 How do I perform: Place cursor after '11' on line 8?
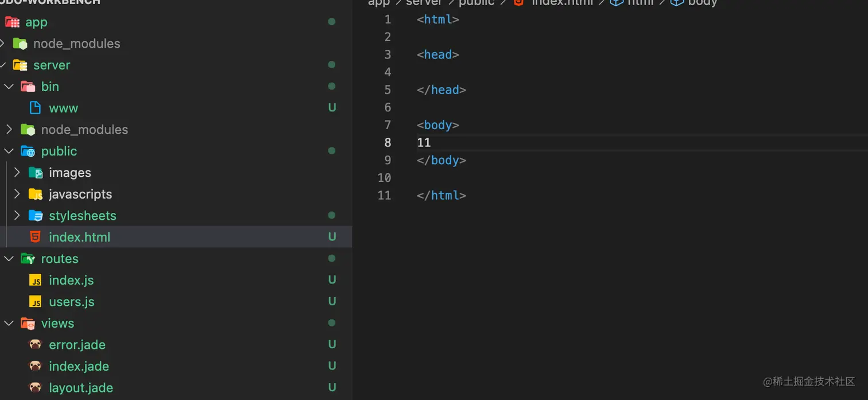[431, 142]
